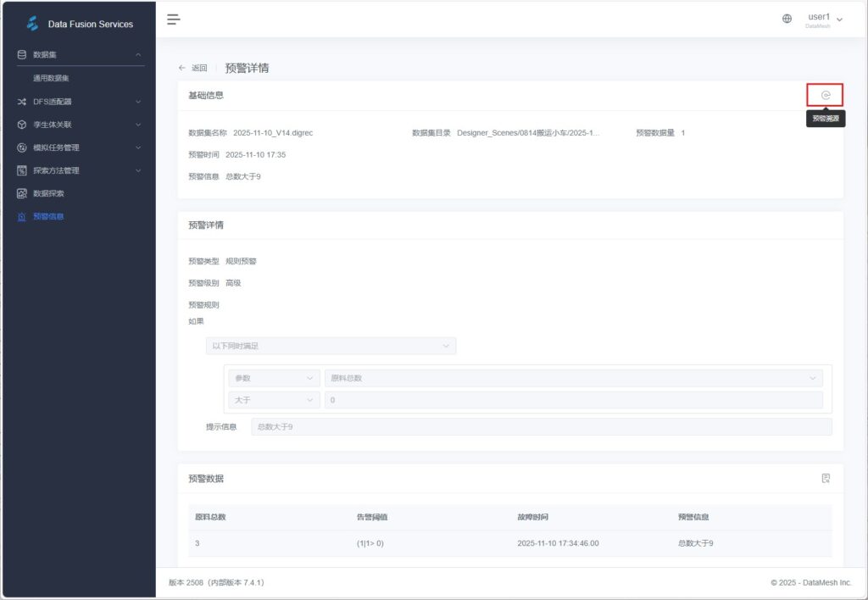
Task: Click the alert traceability icon in 基础信息
Action: coord(825,95)
